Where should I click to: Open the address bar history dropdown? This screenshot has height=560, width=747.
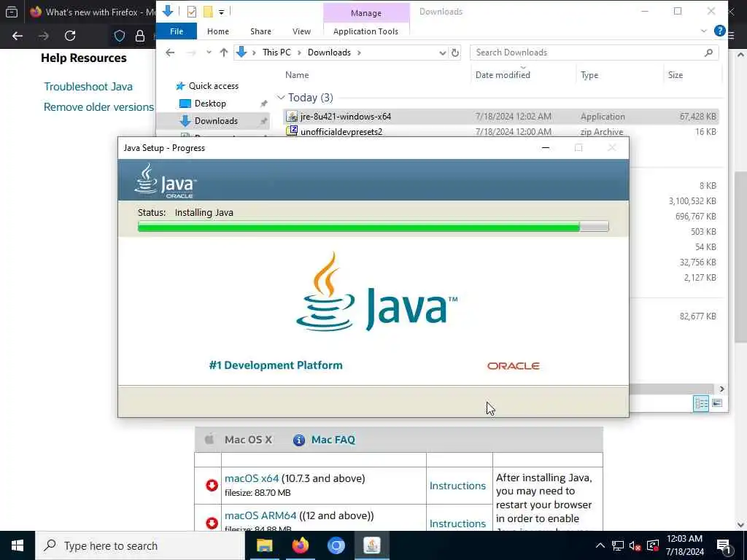(x=443, y=52)
